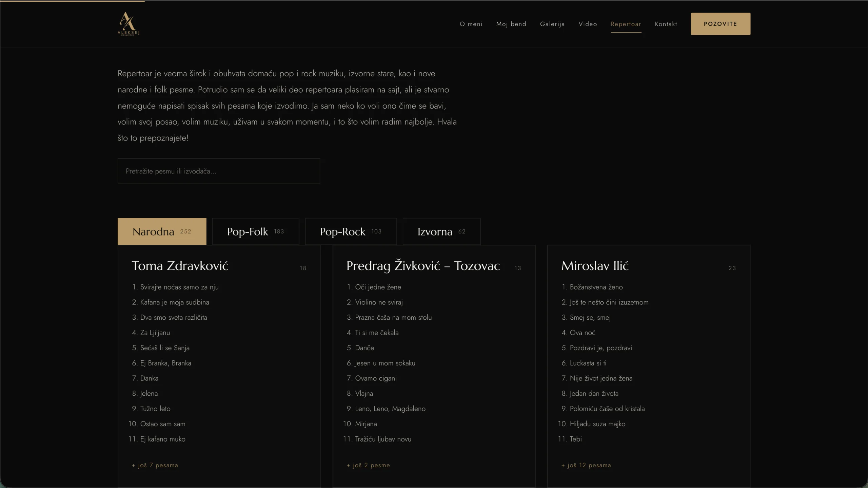Switch to the Pop-Folk tab

click(x=256, y=231)
